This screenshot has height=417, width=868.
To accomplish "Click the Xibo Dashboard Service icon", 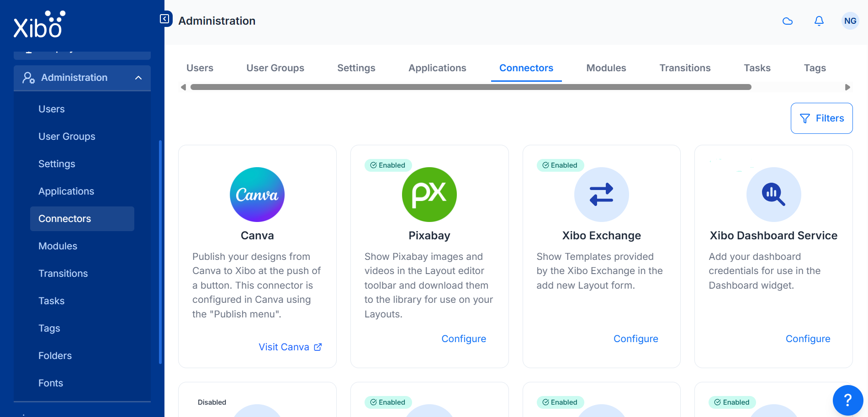I will (774, 195).
